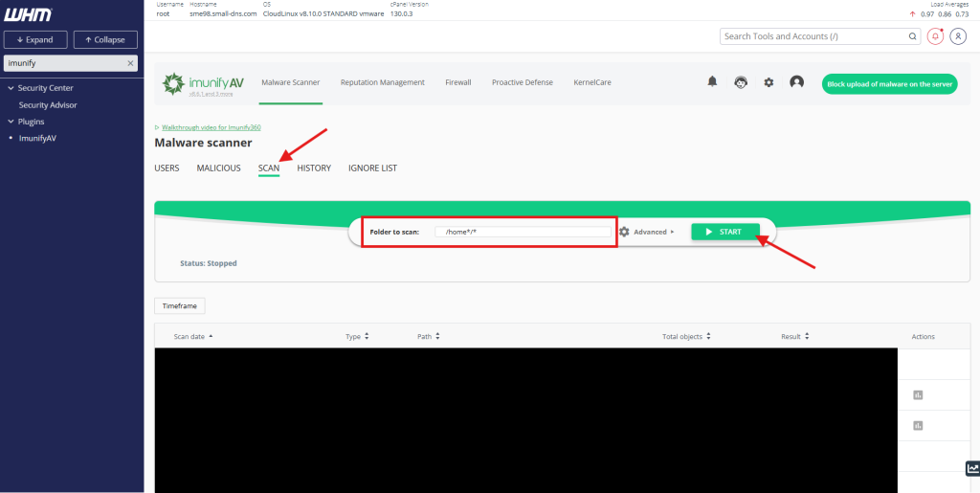Collapse the Security Center tree section

point(11,88)
